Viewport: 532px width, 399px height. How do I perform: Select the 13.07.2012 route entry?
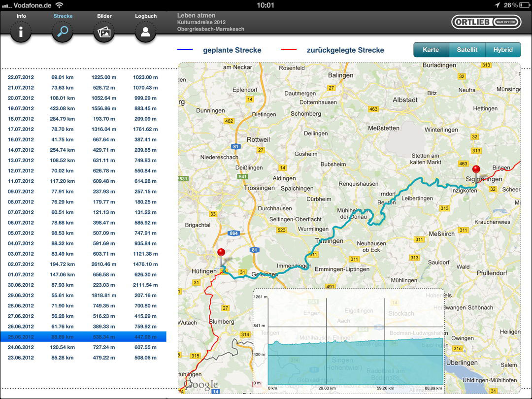83,160
